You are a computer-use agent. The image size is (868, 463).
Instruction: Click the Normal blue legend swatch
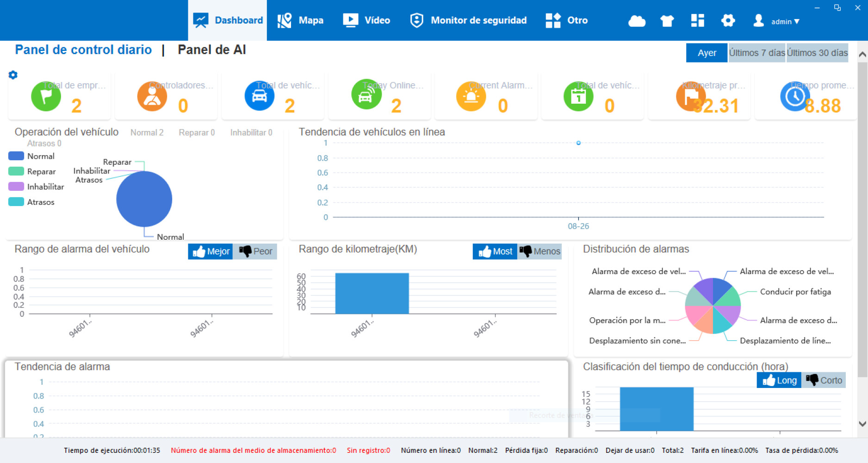(16, 156)
